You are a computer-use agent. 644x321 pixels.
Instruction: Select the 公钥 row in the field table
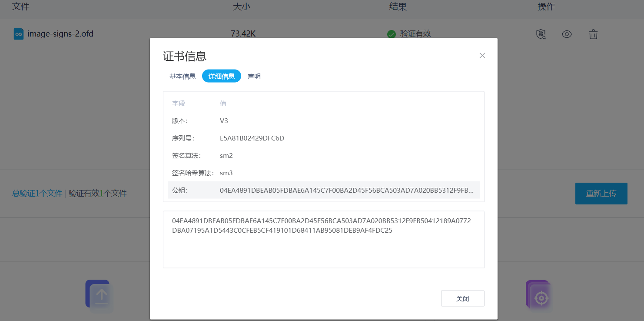[323, 190]
